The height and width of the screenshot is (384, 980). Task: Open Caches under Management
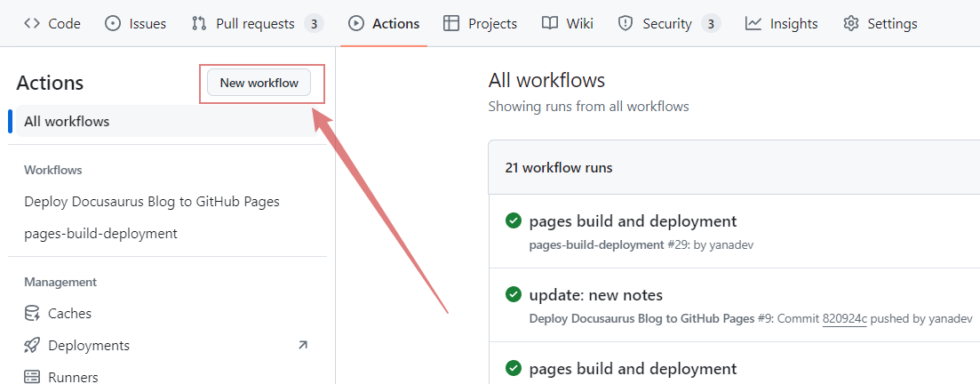click(69, 313)
